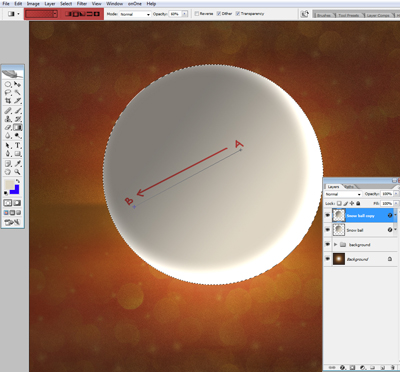Screen dimensions: 400x372
Task: Hide the Snow ball layer
Action: [x=327, y=230]
